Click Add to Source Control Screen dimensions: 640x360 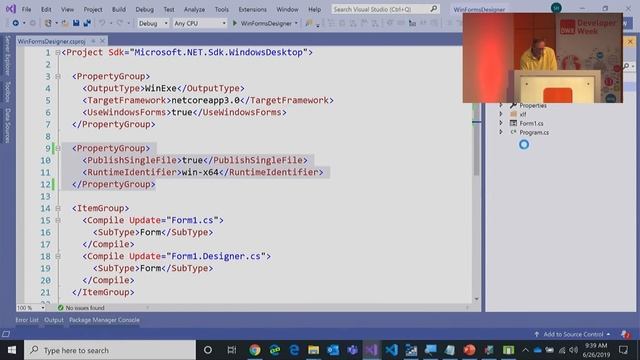[x=573, y=334]
